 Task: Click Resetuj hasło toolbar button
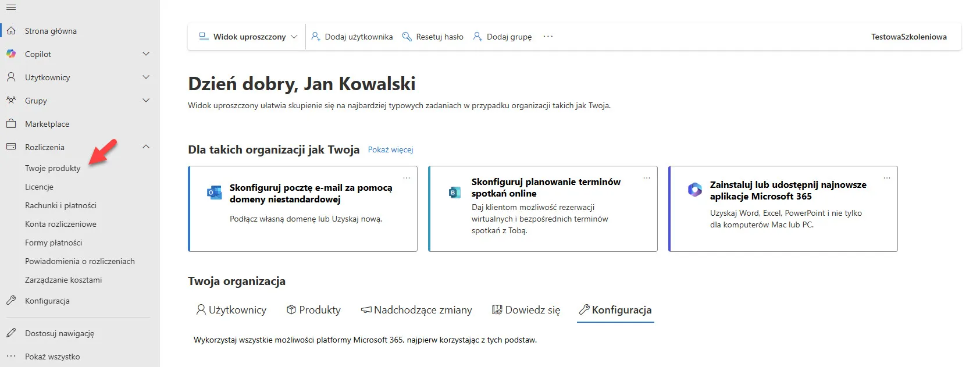pyautogui.click(x=433, y=37)
